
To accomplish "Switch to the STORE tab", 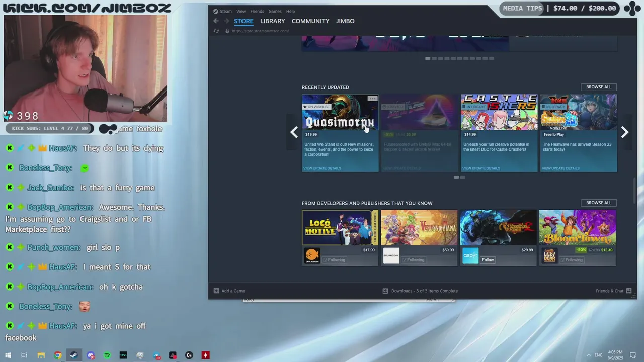I will click(x=244, y=21).
